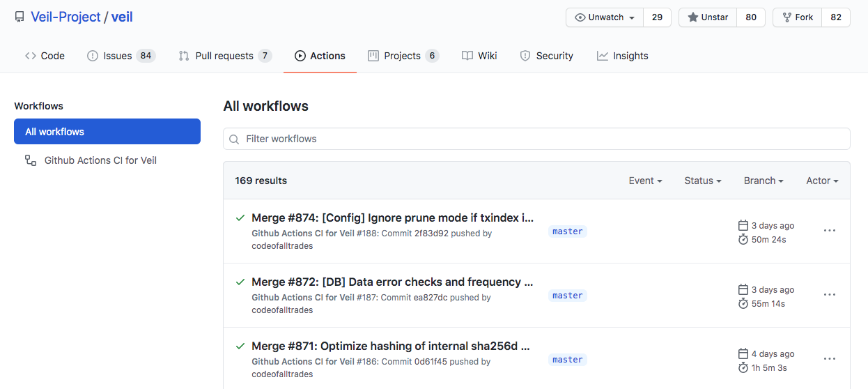Click master branch label on Merge #874 row

pos(567,231)
